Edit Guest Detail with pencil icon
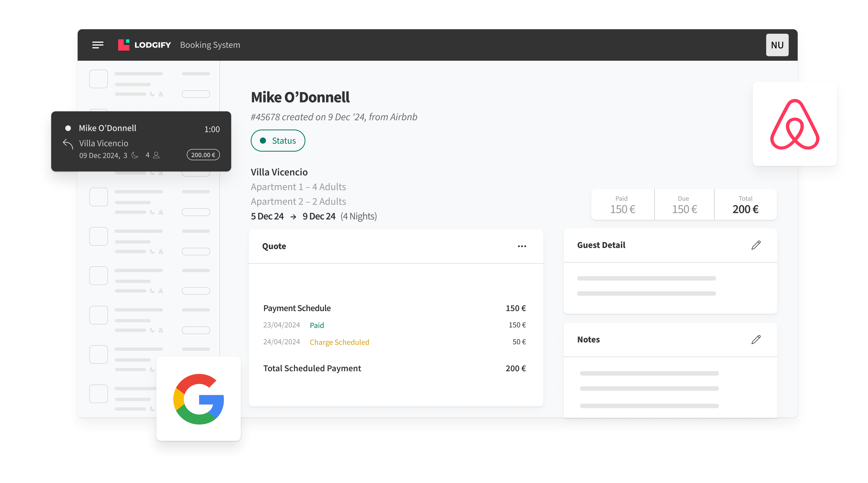The width and height of the screenshot is (868, 483). [756, 245]
